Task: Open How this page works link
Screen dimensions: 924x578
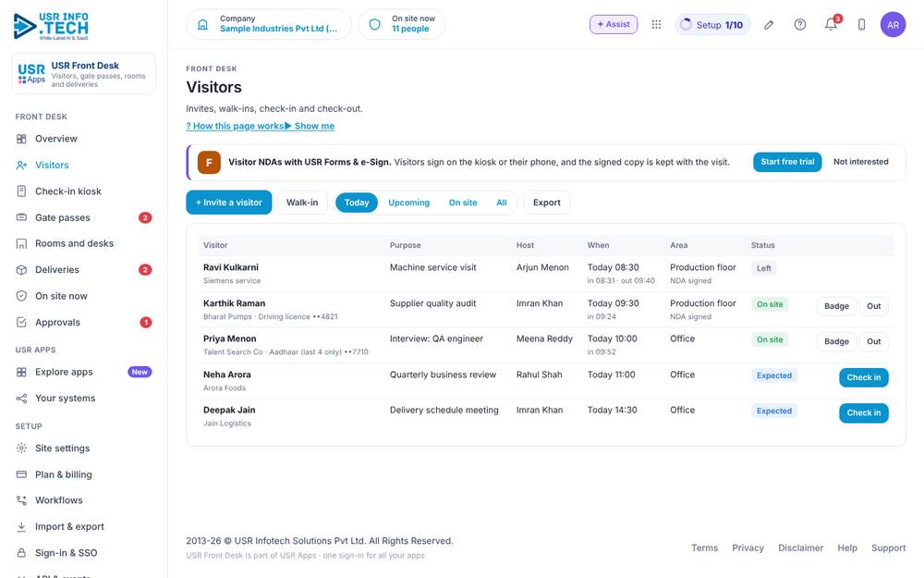Action: point(235,126)
